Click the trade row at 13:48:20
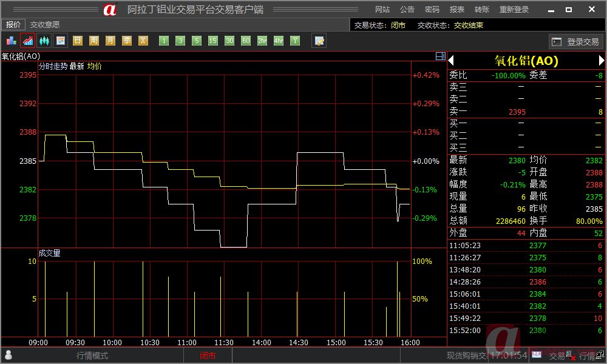This screenshot has width=607, height=364. (x=525, y=269)
